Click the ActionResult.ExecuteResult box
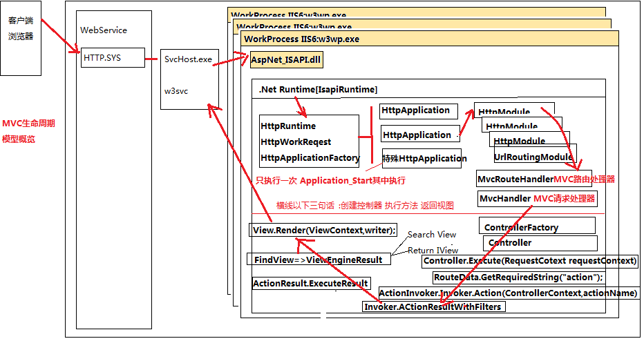Viewport: 644px width, 341px height. [312, 283]
